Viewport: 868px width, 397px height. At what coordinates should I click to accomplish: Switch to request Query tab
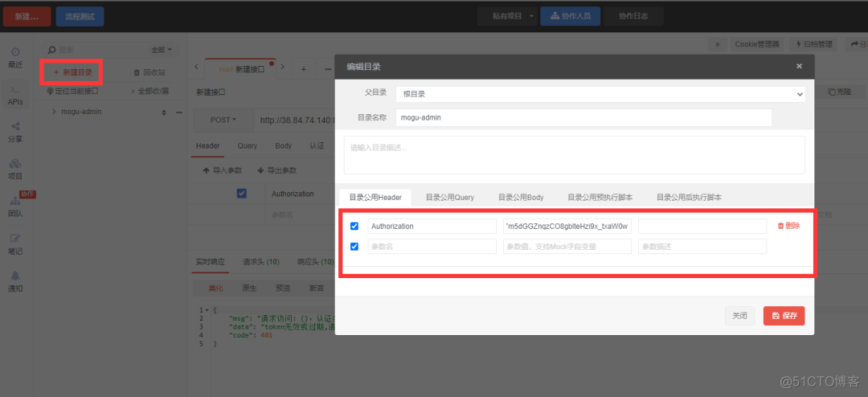pyautogui.click(x=247, y=146)
